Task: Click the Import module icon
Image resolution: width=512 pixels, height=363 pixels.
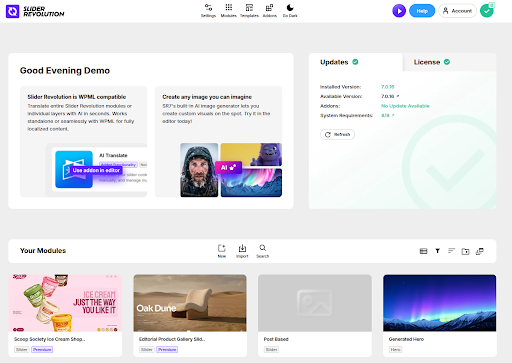Action: (242, 251)
